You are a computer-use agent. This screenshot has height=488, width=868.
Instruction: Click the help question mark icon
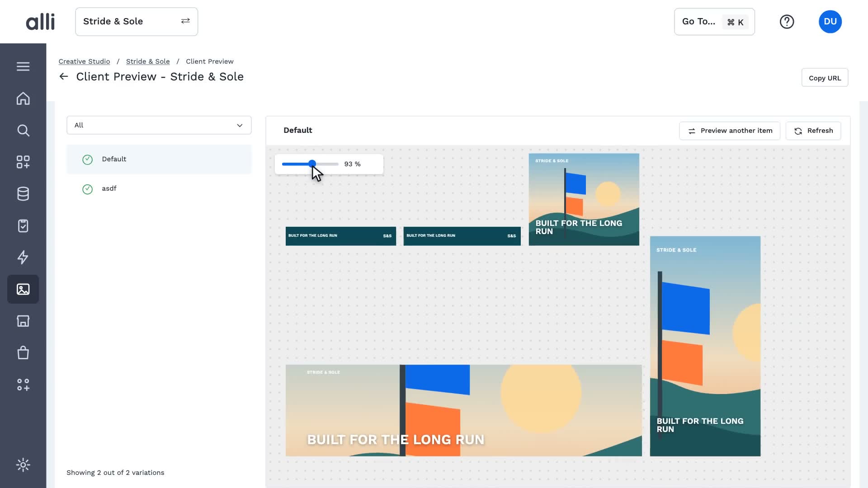787,22
